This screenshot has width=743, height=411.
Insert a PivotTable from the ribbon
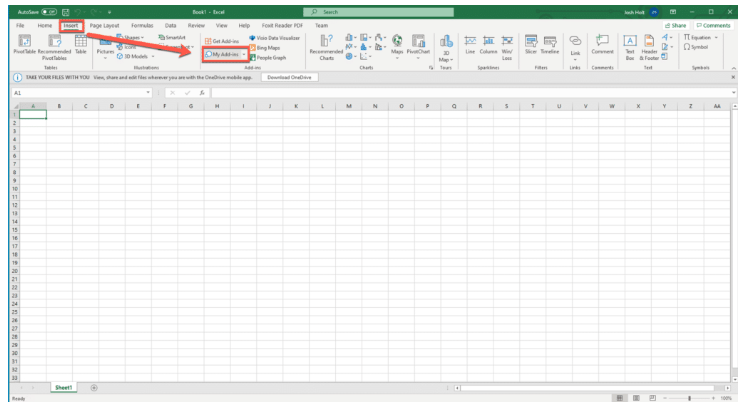click(24, 46)
